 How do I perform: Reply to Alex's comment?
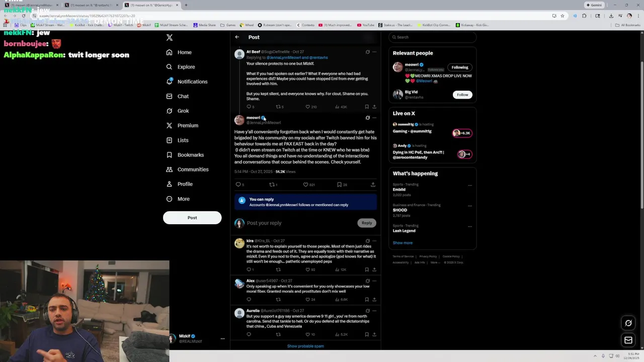click(249, 299)
